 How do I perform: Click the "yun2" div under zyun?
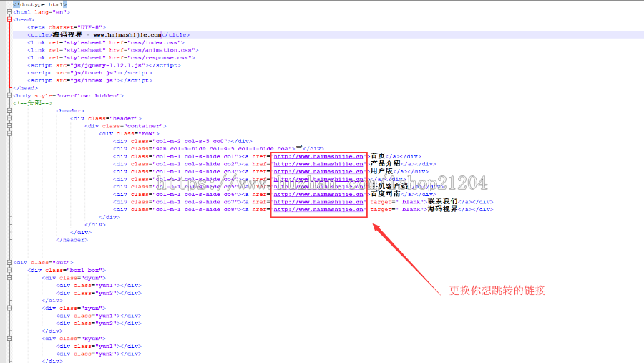(x=99, y=323)
